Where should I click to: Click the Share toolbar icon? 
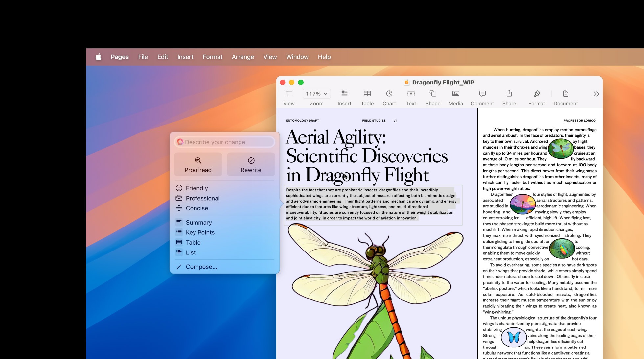click(x=509, y=94)
